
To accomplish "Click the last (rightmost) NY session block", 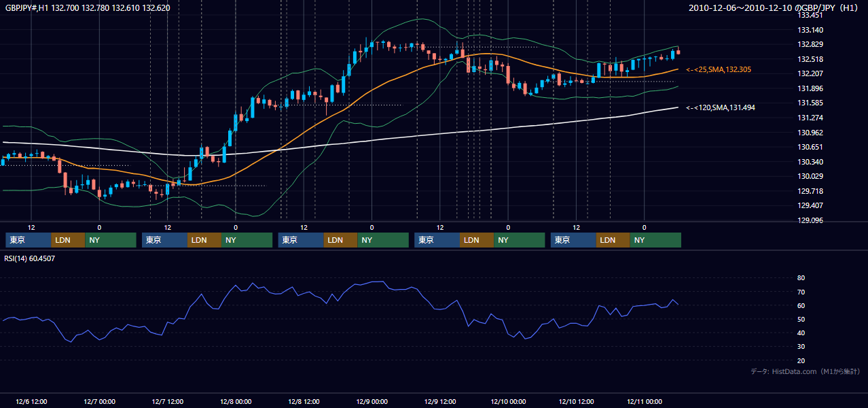I will [655, 240].
